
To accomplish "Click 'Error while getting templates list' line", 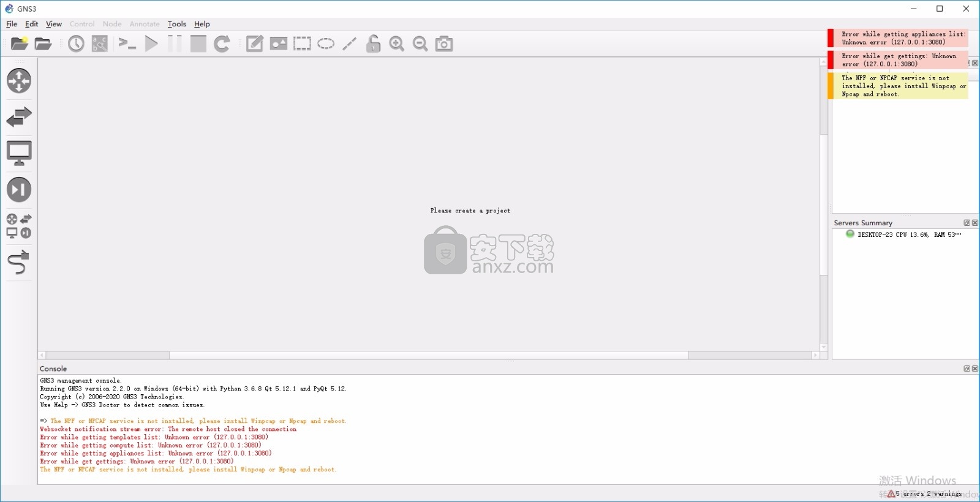I will point(154,437).
